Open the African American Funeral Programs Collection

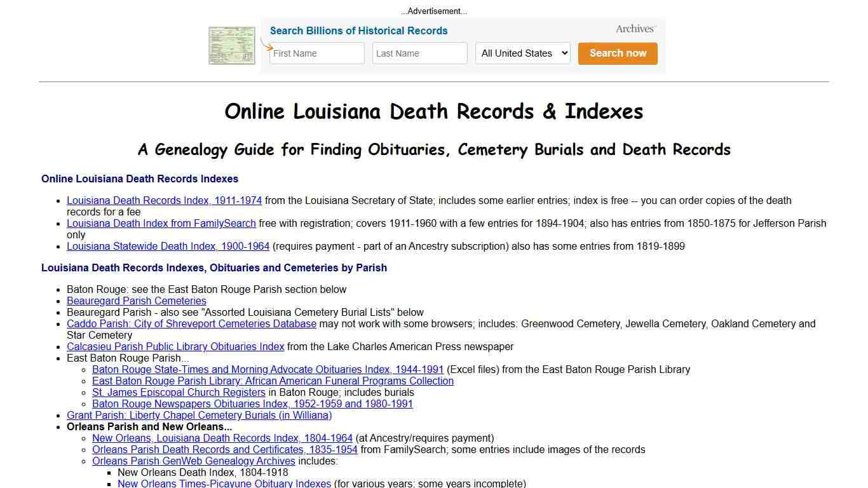click(273, 381)
